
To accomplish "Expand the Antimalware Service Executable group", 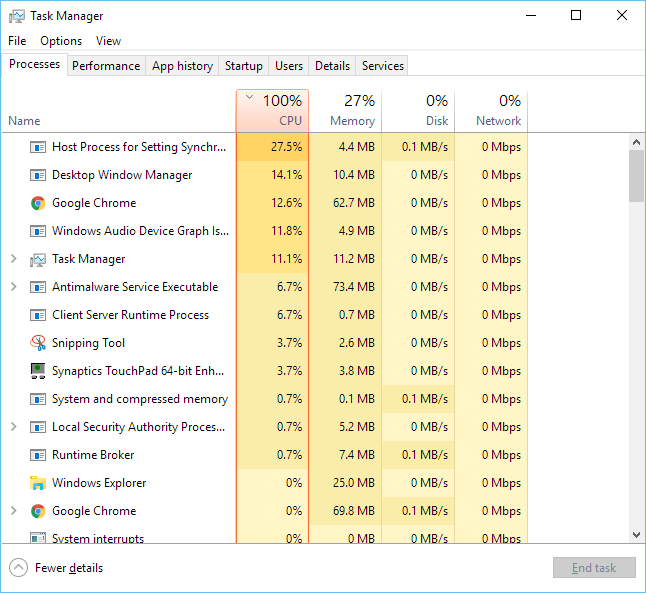I will (14, 287).
